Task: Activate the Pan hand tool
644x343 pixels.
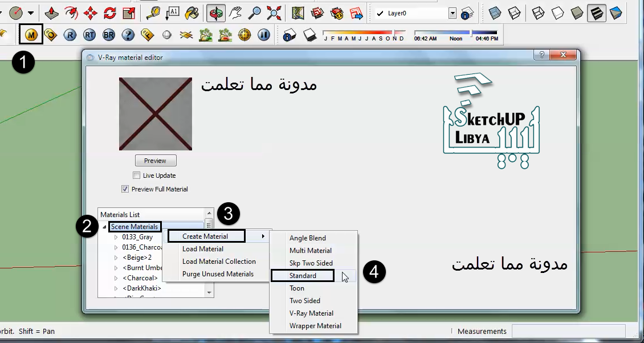Action: (235, 13)
